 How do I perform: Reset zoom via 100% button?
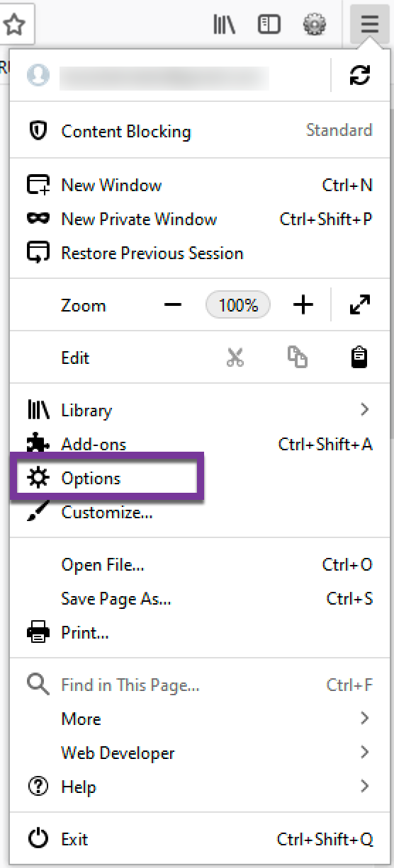(238, 305)
